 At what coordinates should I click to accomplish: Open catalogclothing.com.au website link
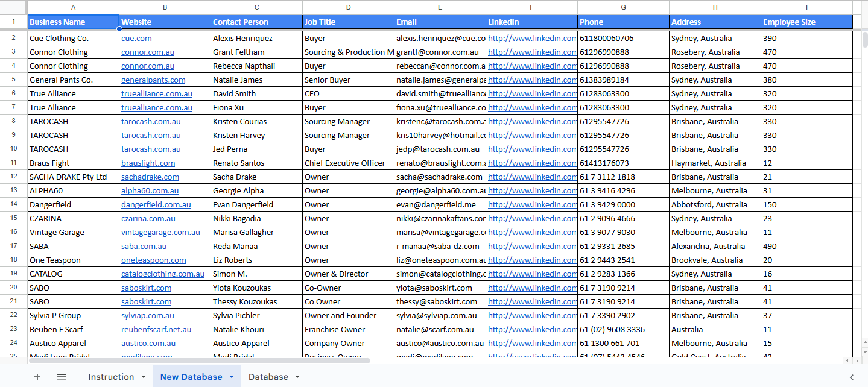[x=163, y=274]
